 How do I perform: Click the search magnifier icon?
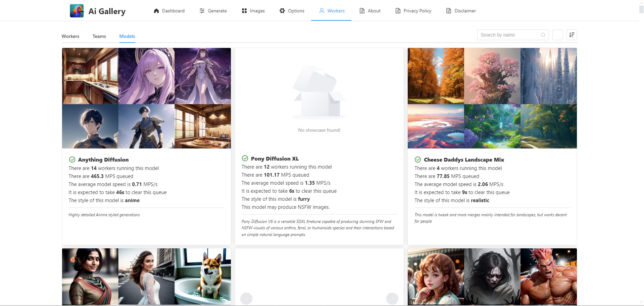tap(543, 35)
